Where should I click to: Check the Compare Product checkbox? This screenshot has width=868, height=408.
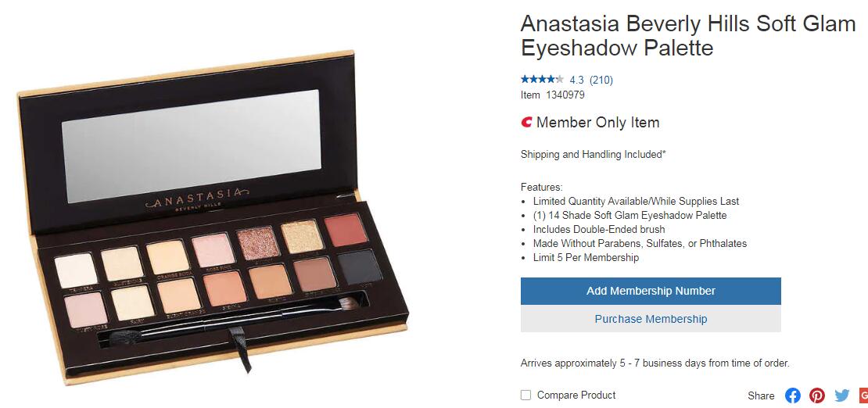pyautogui.click(x=526, y=395)
